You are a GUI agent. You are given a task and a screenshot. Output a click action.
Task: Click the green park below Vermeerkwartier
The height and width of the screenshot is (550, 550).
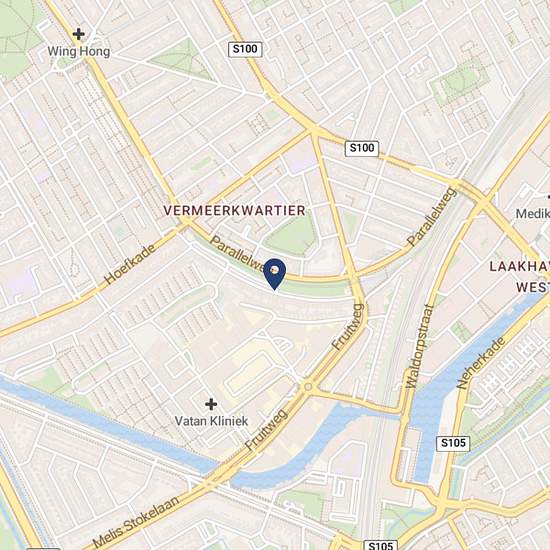[x=292, y=235]
